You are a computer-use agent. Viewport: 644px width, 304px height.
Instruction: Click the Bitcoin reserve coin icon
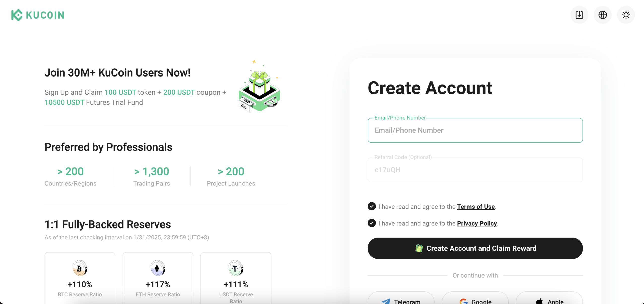[80, 268]
